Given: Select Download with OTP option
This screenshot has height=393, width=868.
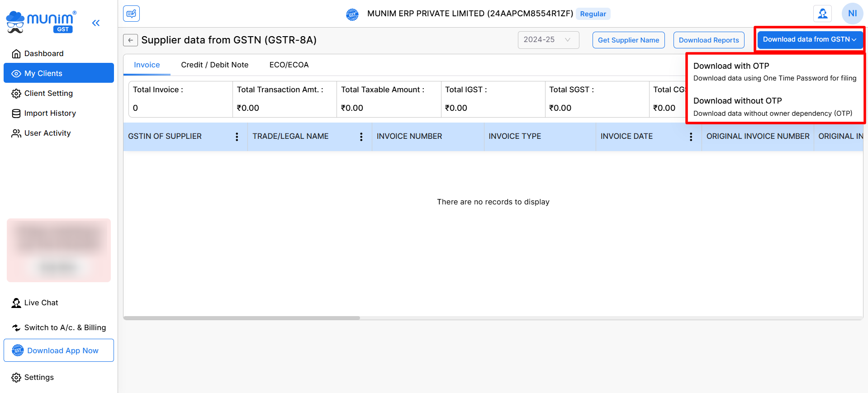Looking at the screenshot, I should click(x=774, y=71).
